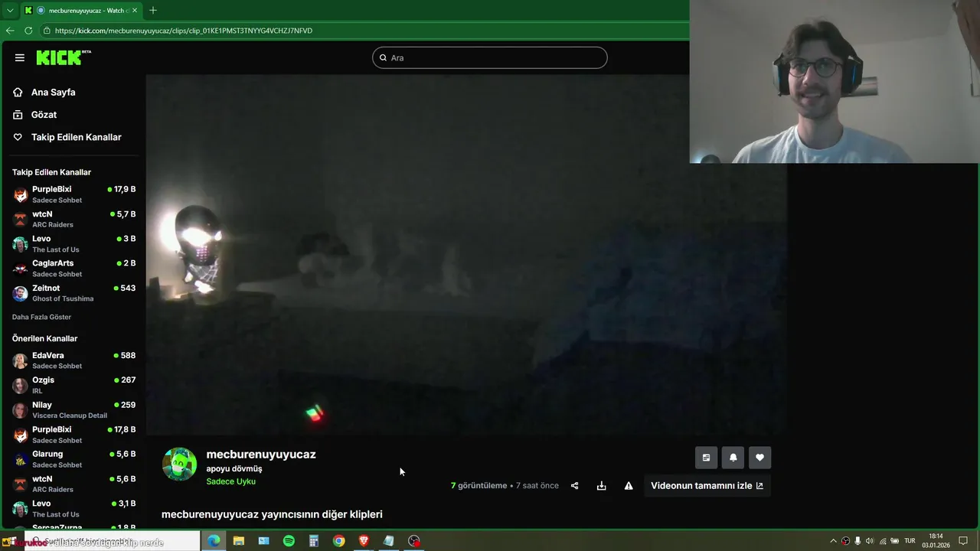Share the clip with the share icon
This screenshot has width=980, height=551.
pyautogui.click(x=574, y=486)
